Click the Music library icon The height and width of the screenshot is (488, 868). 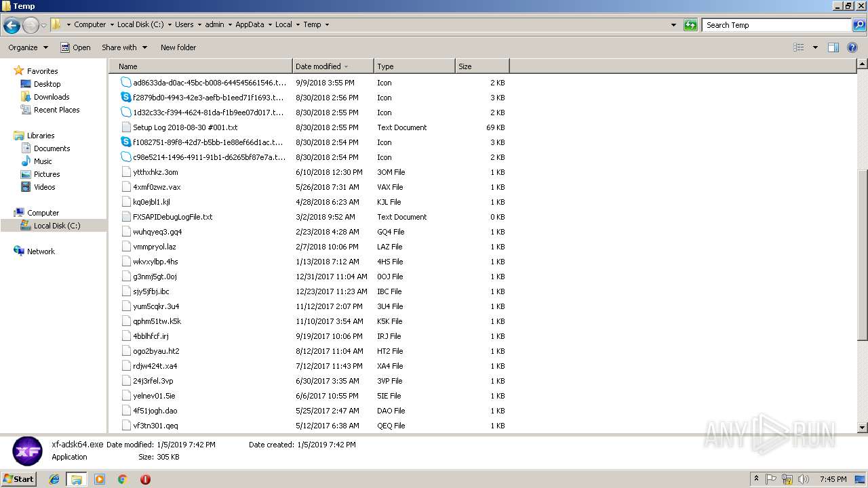pyautogui.click(x=26, y=161)
